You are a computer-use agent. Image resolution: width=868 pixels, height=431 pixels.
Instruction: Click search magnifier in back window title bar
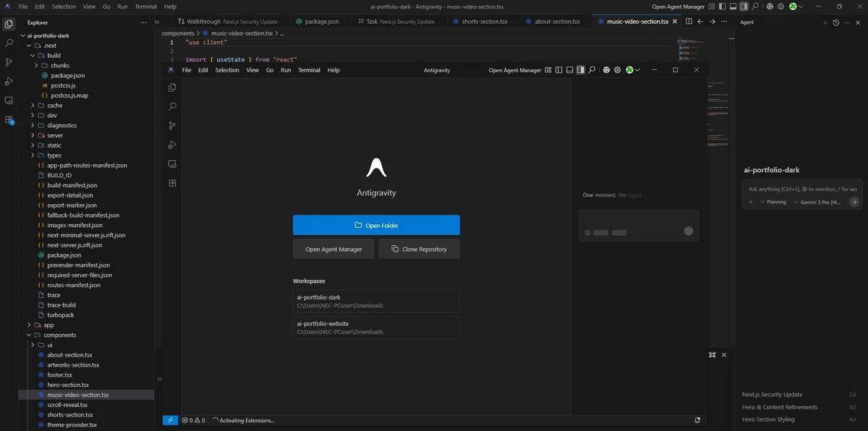[755, 7]
